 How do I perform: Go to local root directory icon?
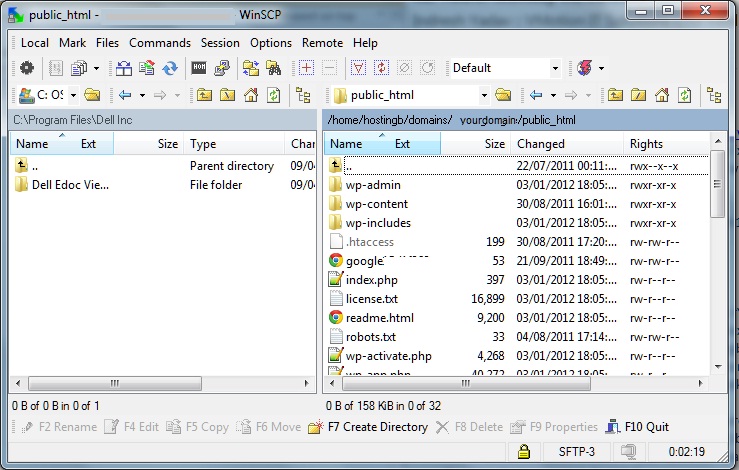(228, 95)
